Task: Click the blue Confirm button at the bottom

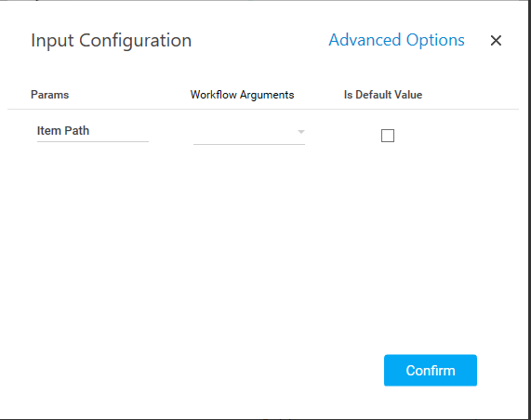Action: click(x=430, y=370)
